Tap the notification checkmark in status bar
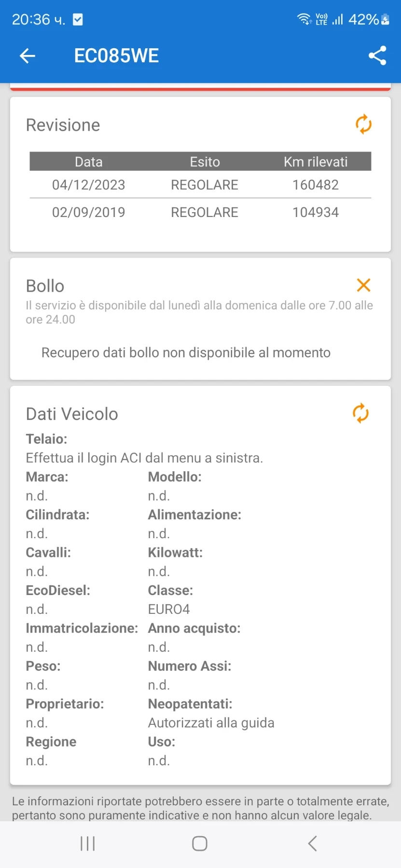The height and width of the screenshot is (868, 401). click(x=78, y=19)
